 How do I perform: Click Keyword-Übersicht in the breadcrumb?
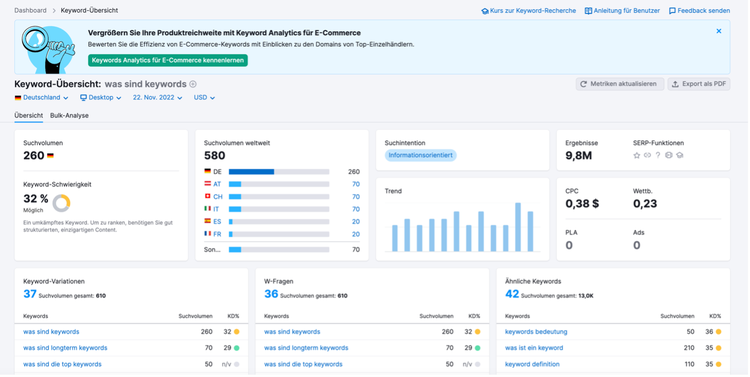[89, 11]
